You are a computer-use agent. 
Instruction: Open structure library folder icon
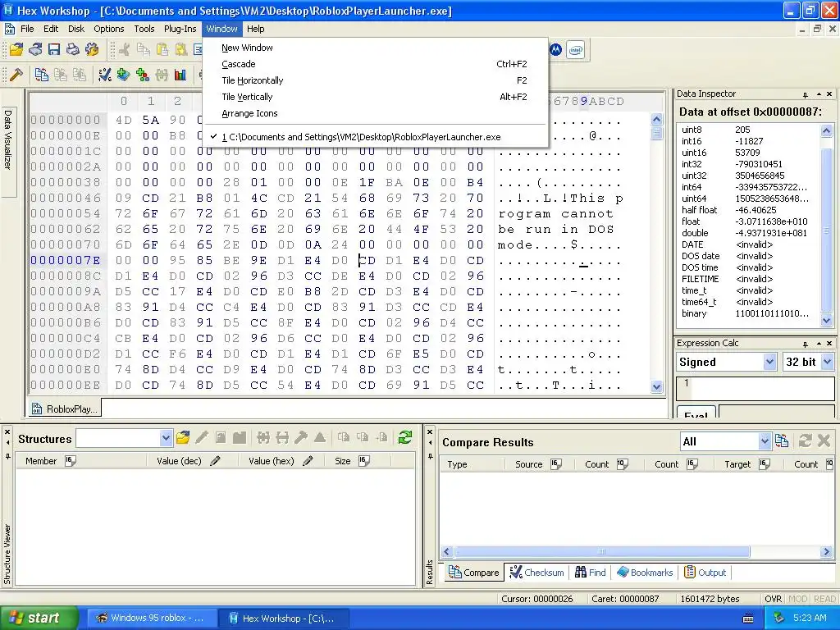(183, 438)
